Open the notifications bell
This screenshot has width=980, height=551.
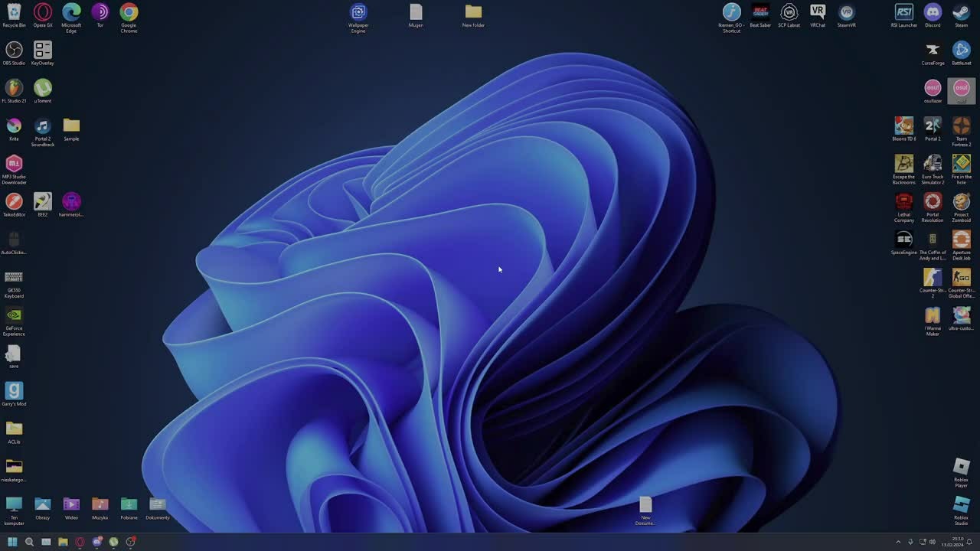(x=969, y=542)
